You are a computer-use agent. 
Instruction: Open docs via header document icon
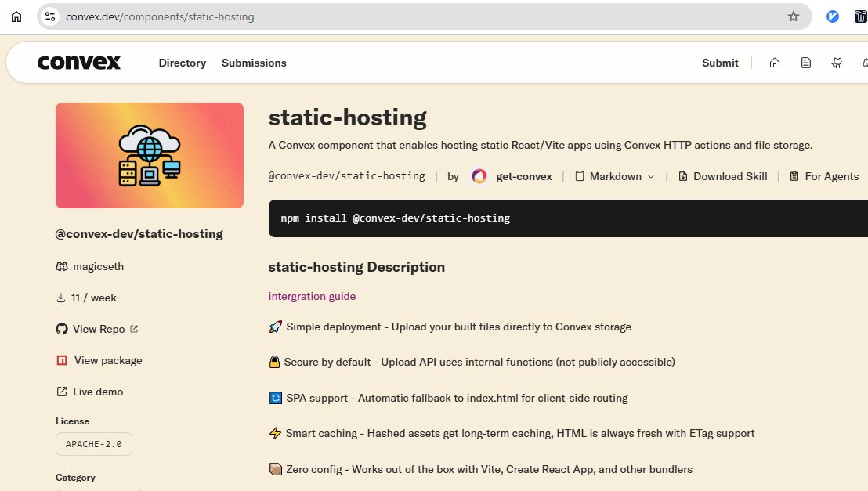(x=806, y=63)
